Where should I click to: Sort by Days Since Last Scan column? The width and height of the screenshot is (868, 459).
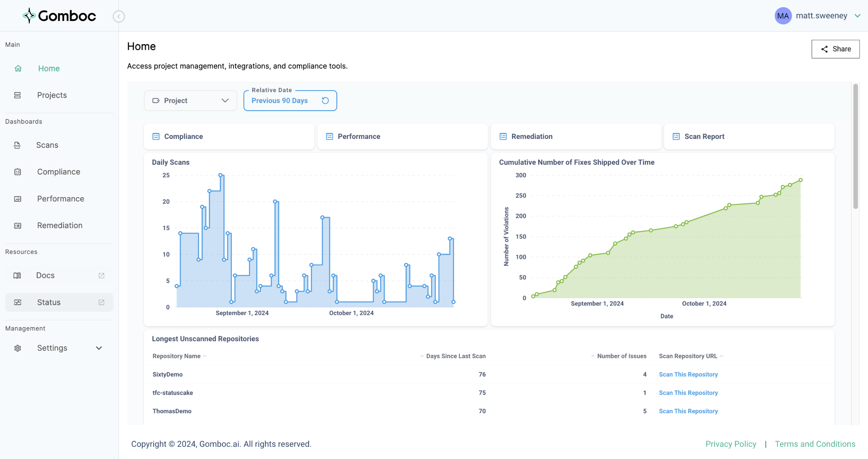[x=455, y=356]
